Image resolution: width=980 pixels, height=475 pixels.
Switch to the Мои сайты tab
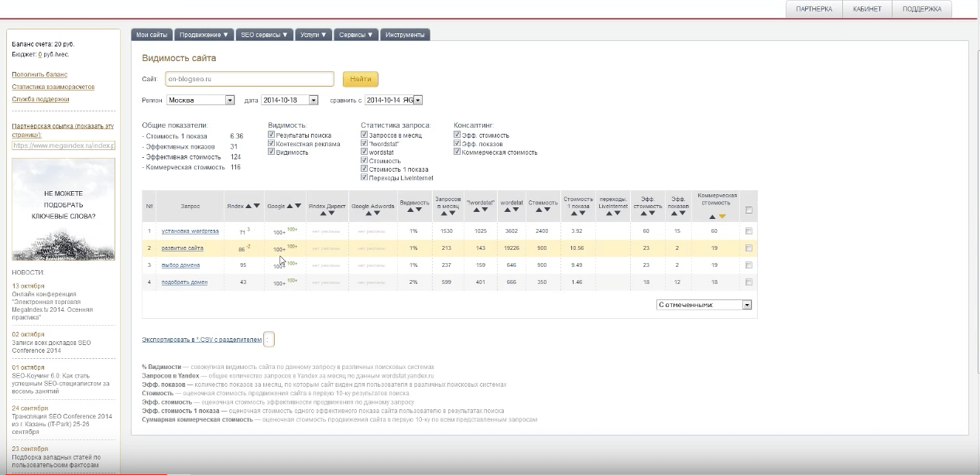[x=152, y=35]
